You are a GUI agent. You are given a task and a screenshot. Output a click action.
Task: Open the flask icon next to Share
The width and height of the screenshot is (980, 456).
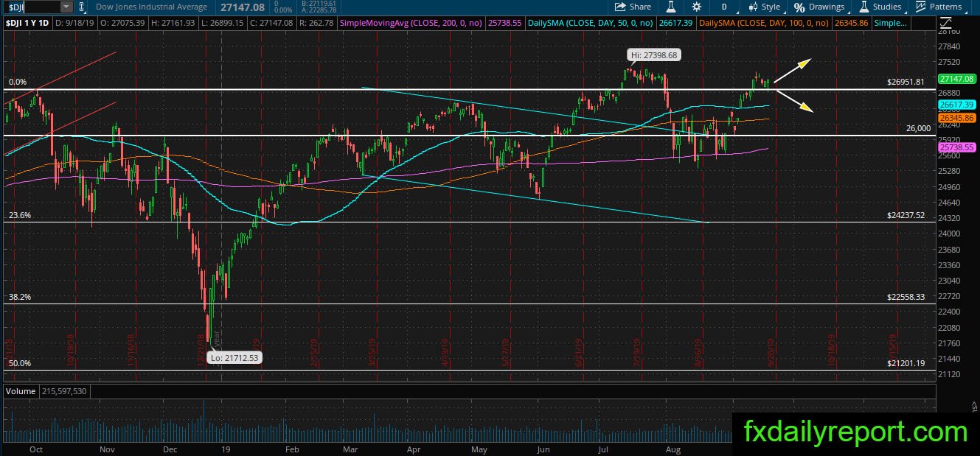[671, 7]
